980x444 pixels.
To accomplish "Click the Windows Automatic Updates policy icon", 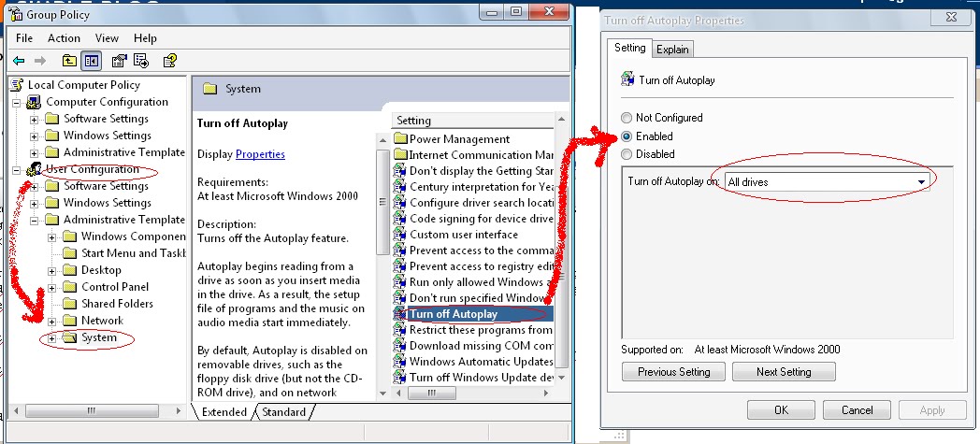I will point(400,362).
